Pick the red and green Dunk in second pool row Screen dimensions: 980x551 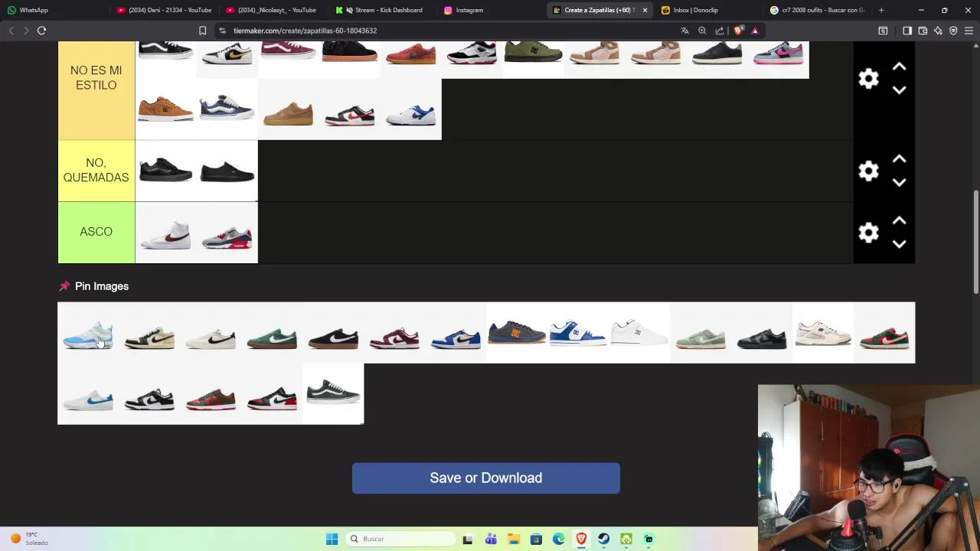211,394
